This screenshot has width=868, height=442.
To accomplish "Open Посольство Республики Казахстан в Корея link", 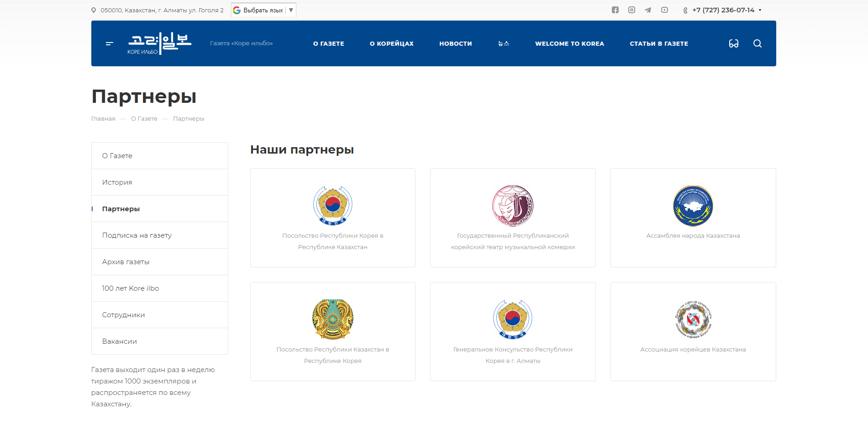I will point(333,355).
